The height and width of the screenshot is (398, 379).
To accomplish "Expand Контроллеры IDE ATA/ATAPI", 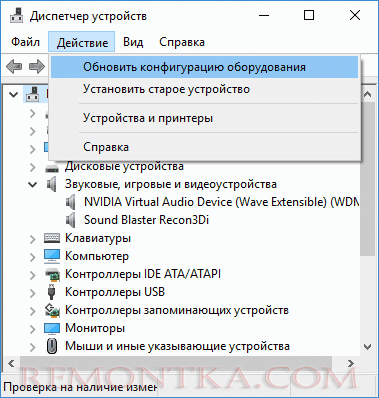I will point(33,274).
